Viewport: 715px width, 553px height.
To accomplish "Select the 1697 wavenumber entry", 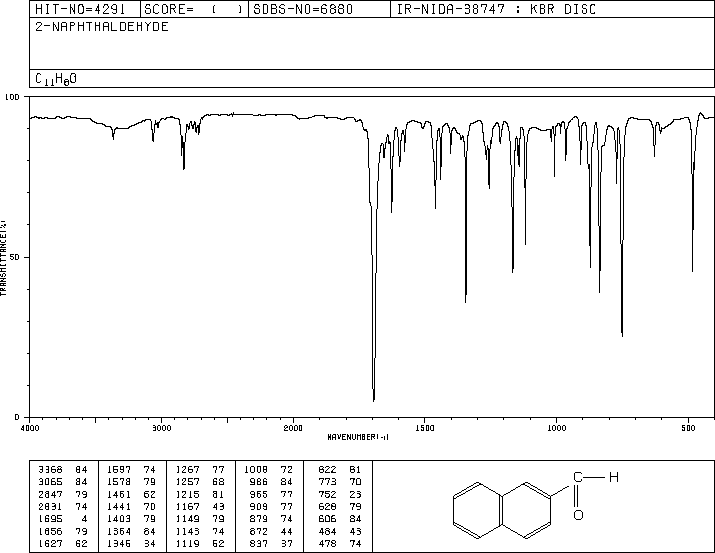I will pyautogui.click(x=119, y=470).
